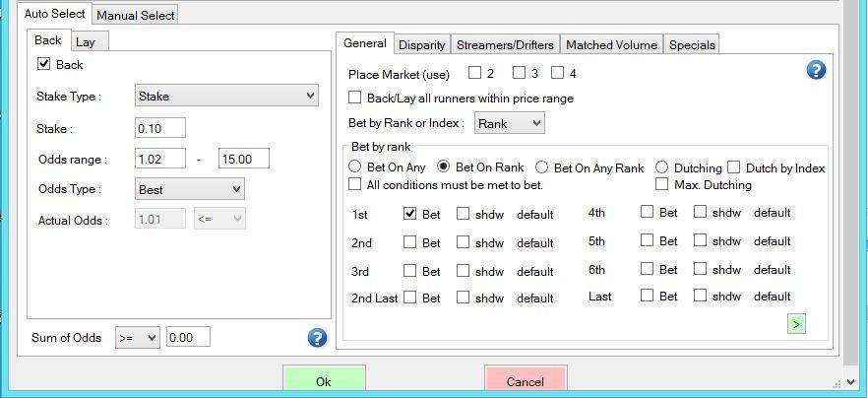Open Bet by Rank or Index dropdown
This screenshot has height=398, width=868.
pyautogui.click(x=510, y=123)
